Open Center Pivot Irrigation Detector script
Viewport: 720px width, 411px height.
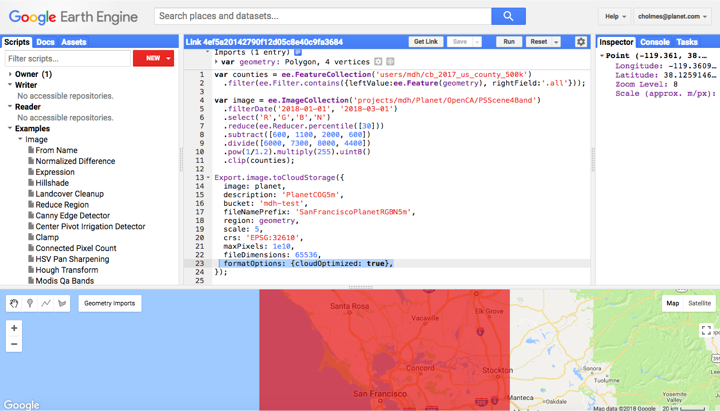(x=90, y=226)
